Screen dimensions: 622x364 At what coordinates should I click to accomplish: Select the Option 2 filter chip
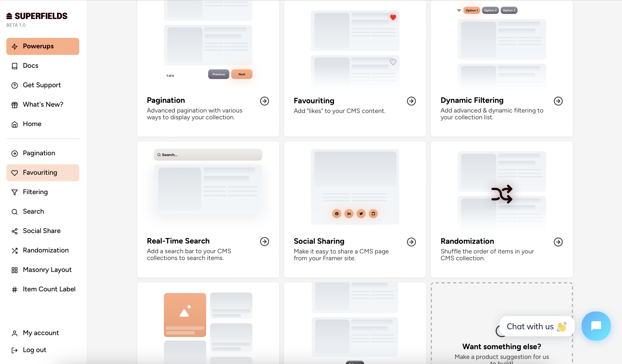tap(490, 10)
